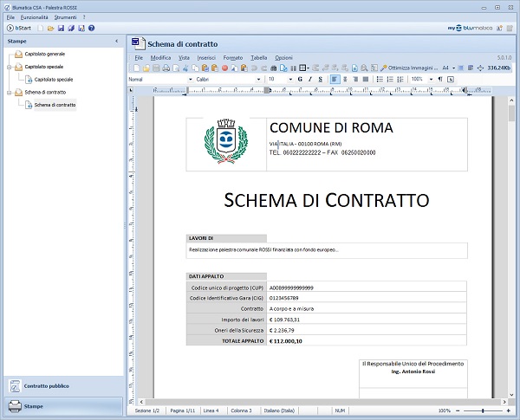Toggle bold formatting
Screen dimensions: 520x420
(300, 79)
